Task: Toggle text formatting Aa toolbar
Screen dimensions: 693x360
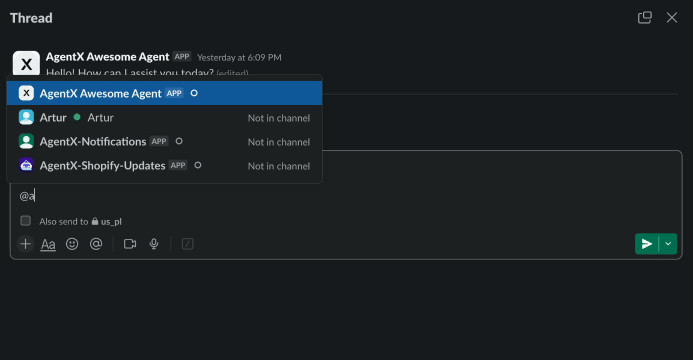Action: (48, 244)
